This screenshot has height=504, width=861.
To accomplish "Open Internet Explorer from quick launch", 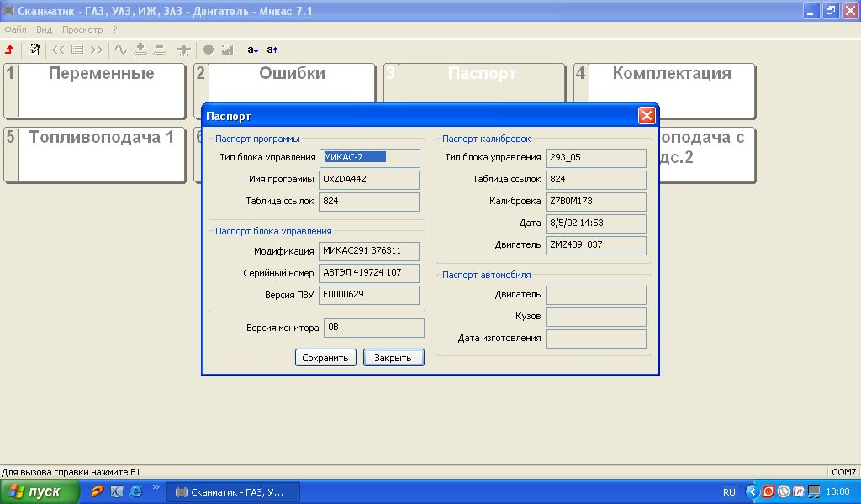I will click(x=135, y=491).
